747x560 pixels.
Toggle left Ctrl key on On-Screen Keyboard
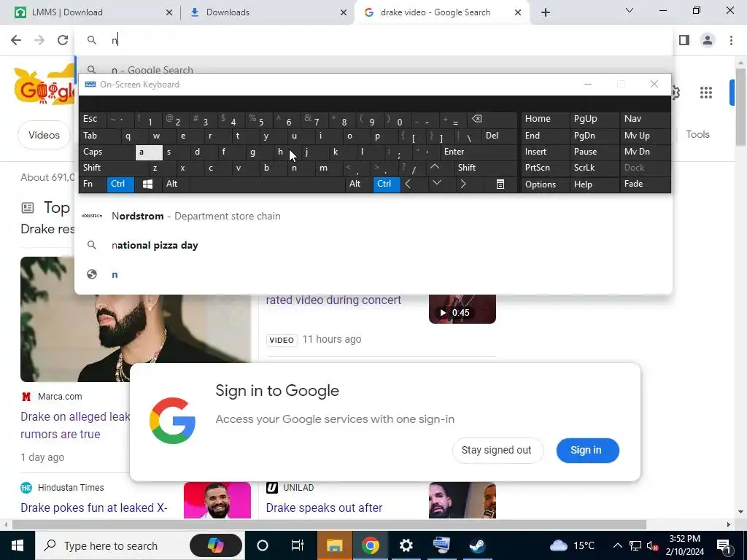[x=120, y=184]
